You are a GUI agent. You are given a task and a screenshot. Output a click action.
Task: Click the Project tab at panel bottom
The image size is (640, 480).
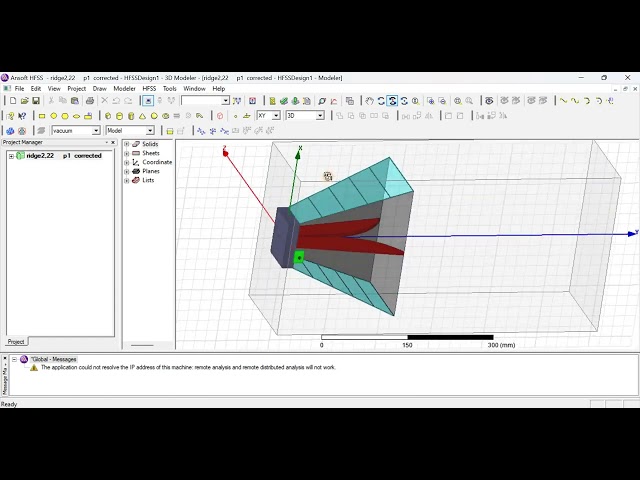[16, 342]
